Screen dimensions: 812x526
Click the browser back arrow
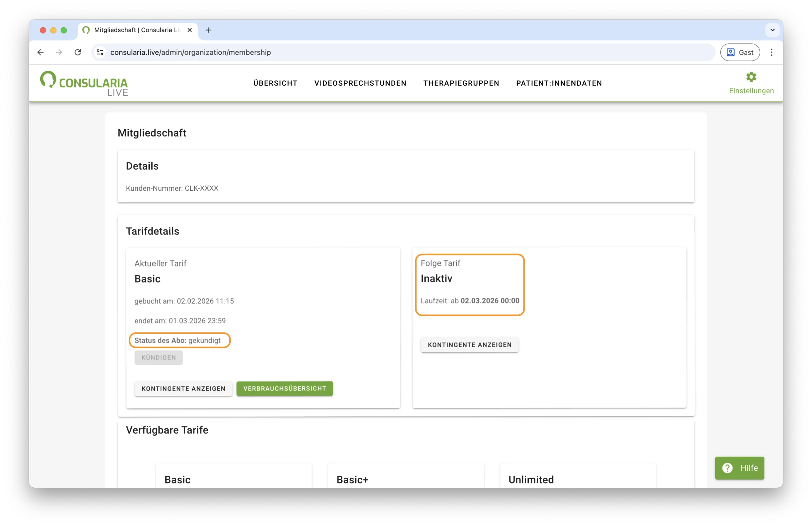pos(41,52)
